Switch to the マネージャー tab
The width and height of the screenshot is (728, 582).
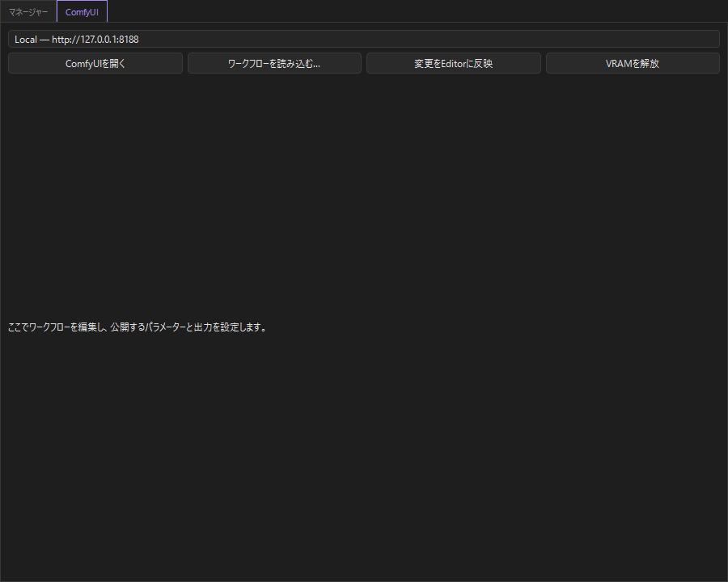(x=28, y=12)
